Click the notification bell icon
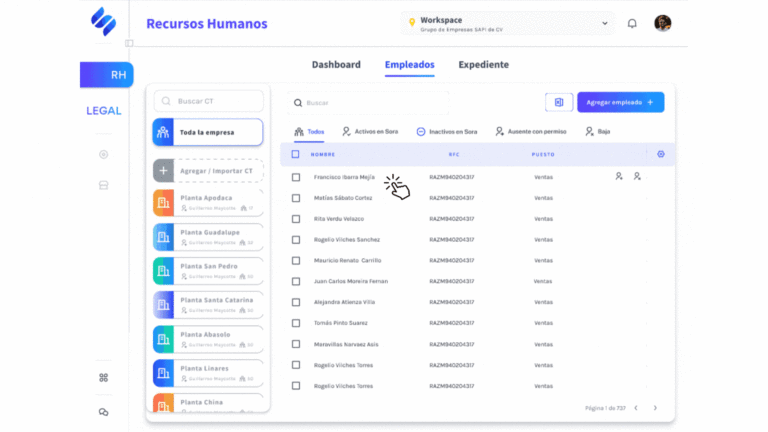 [632, 23]
